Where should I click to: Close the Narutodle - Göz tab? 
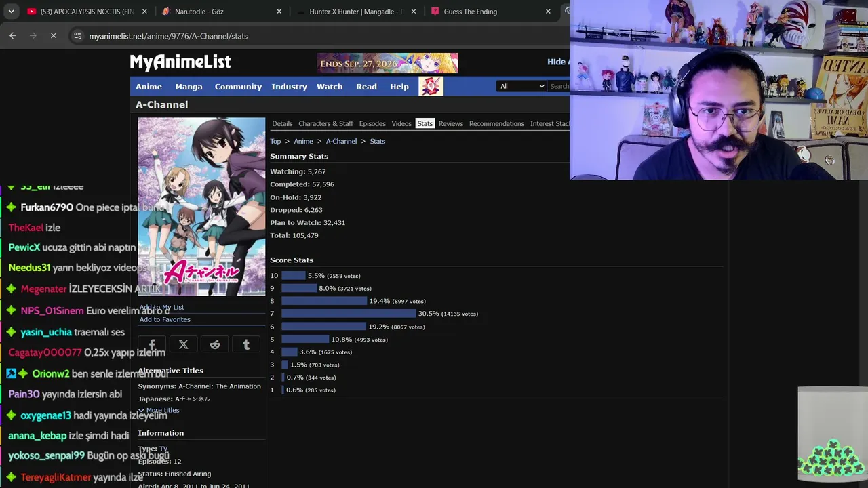click(279, 12)
